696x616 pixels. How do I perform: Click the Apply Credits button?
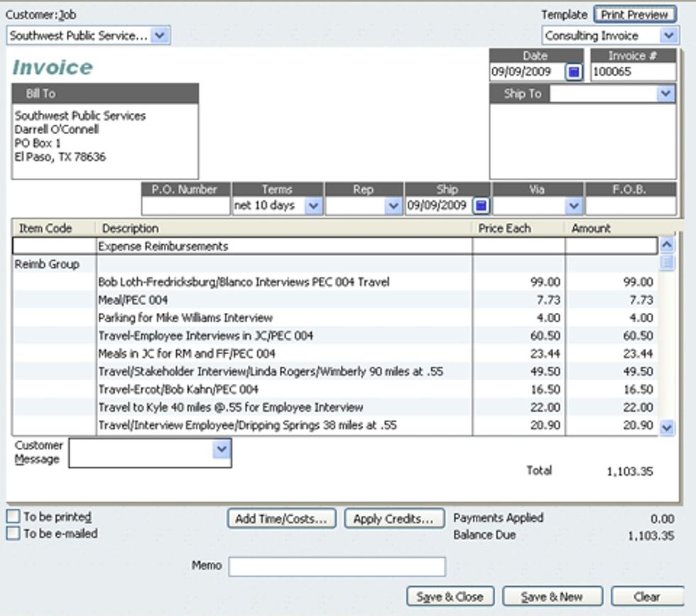point(393,519)
